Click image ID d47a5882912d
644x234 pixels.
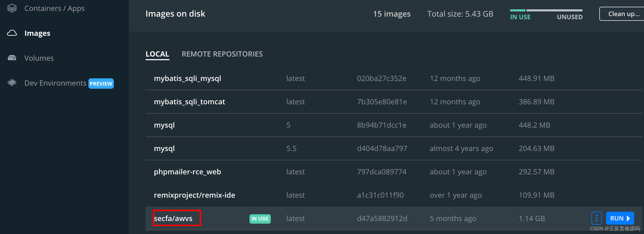(382, 218)
